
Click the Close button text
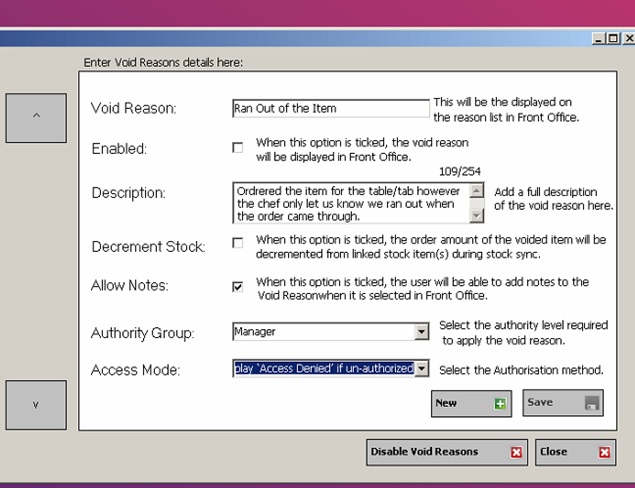click(x=553, y=452)
